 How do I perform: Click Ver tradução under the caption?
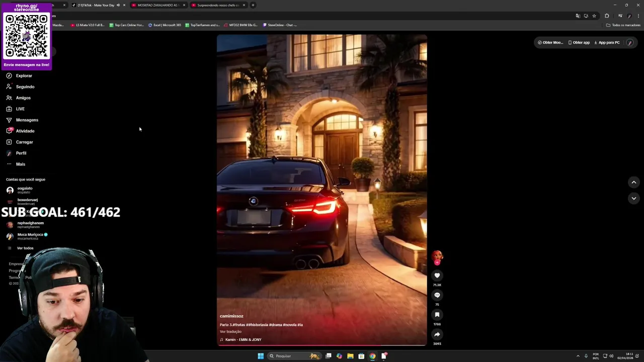[x=230, y=331]
